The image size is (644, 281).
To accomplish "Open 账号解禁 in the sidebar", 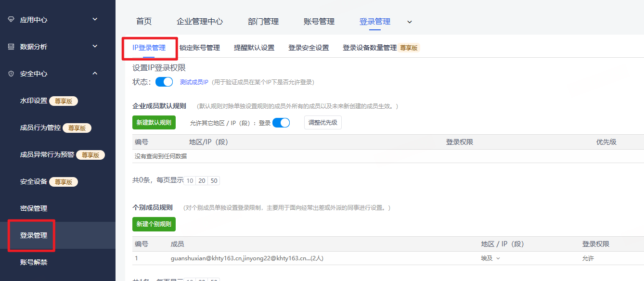I will pyautogui.click(x=34, y=262).
